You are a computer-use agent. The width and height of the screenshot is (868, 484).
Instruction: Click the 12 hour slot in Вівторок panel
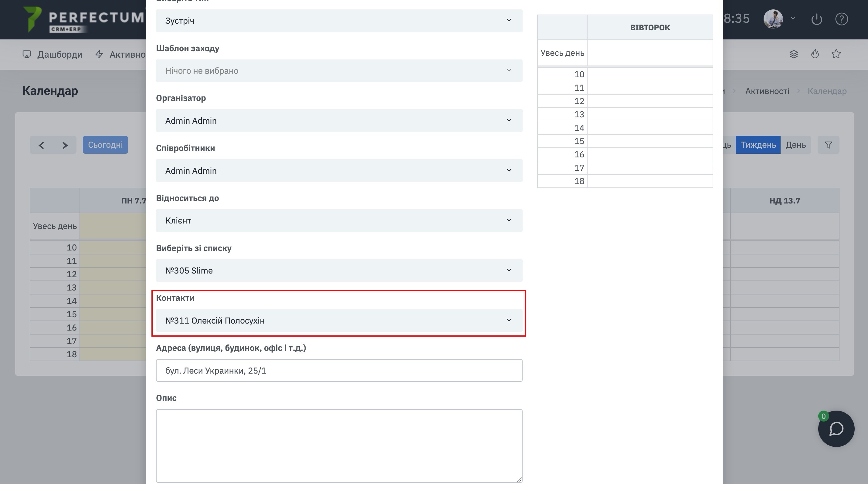[x=650, y=101]
